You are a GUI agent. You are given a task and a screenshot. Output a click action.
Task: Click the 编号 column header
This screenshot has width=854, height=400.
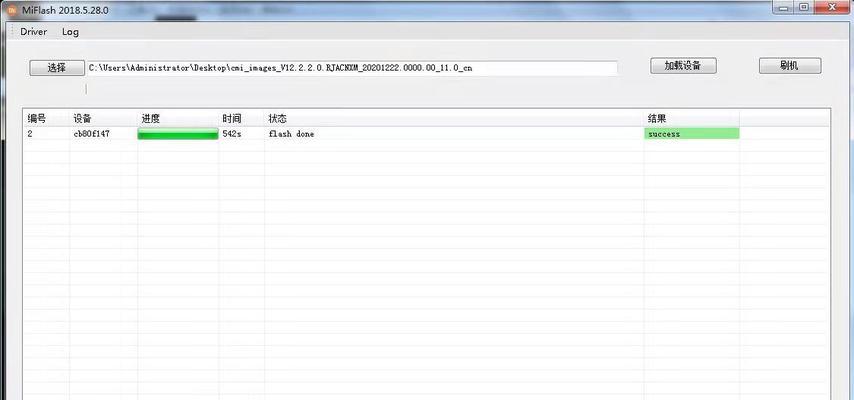pos(37,118)
